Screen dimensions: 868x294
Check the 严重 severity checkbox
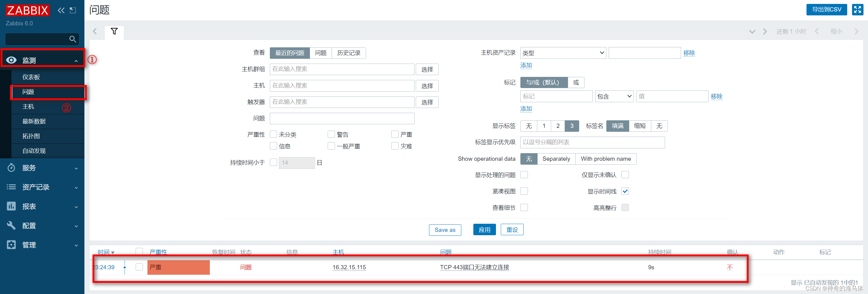click(x=395, y=134)
